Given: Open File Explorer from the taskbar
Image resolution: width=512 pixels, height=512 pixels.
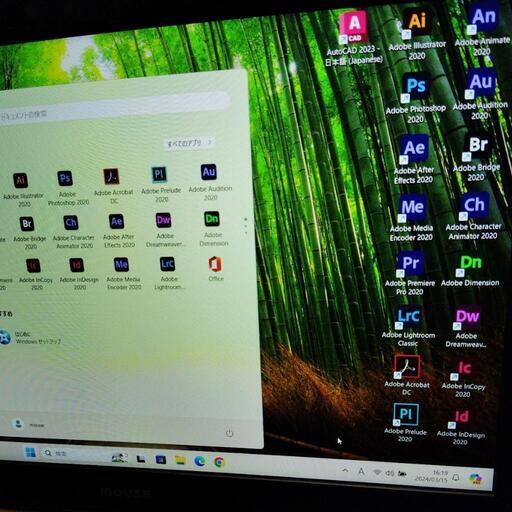Looking at the screenshot, I should (180, 461).
